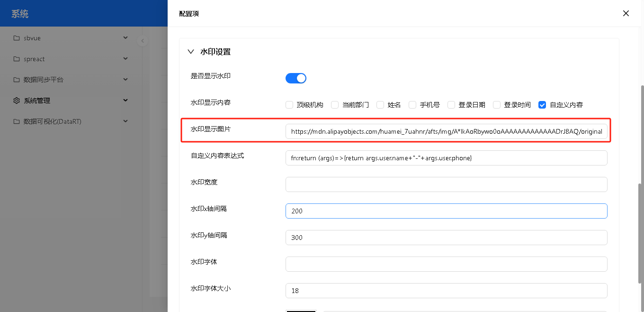Open the spreact menu item
644x312 pixels.
point(34,59)
